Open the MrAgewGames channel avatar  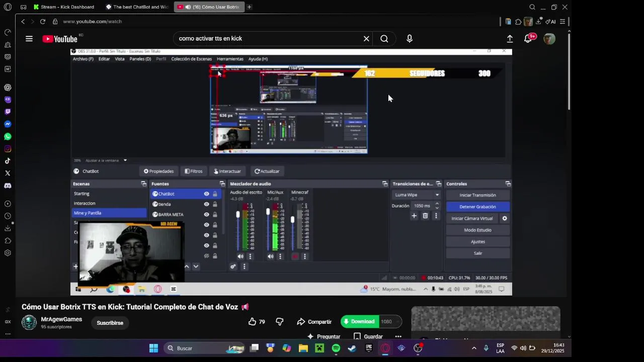[29, 323]
